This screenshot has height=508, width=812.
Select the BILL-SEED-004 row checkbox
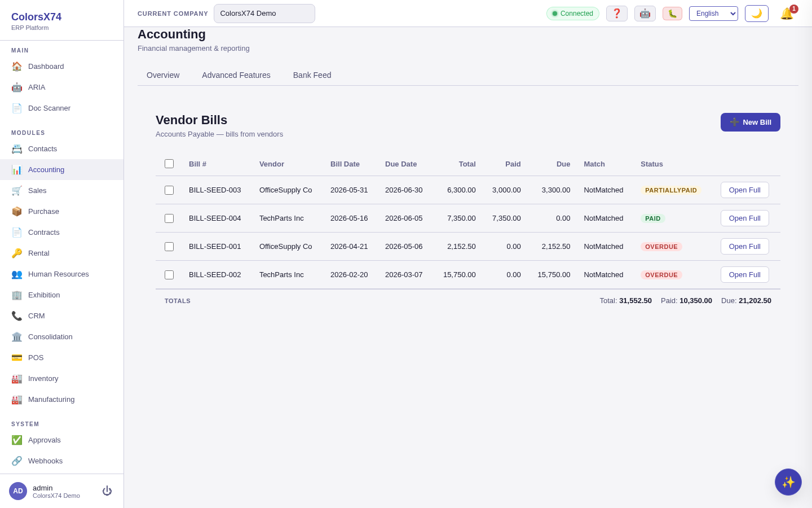(x=169, y=218)
